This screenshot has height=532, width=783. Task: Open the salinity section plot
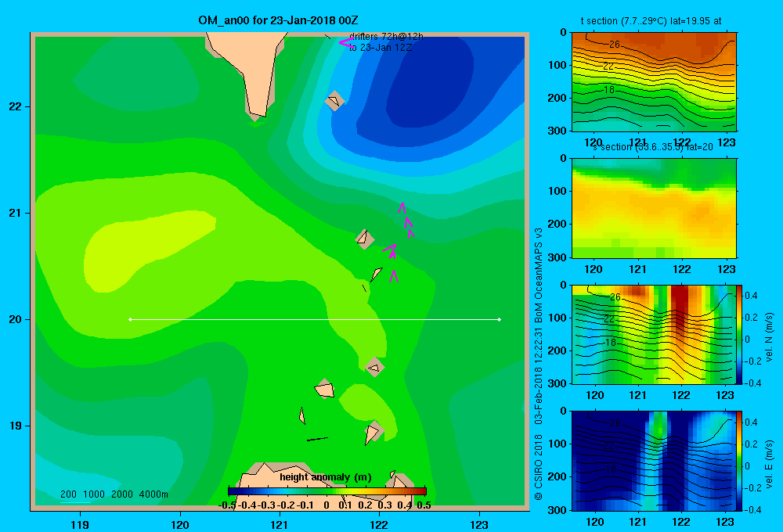pyautogui.click(x=654, y=208)
